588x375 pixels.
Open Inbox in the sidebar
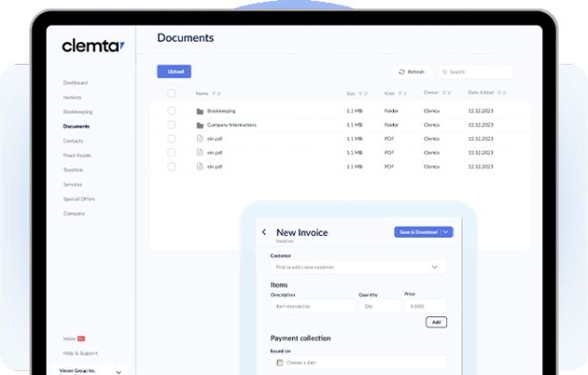click(x=69, y=339)
